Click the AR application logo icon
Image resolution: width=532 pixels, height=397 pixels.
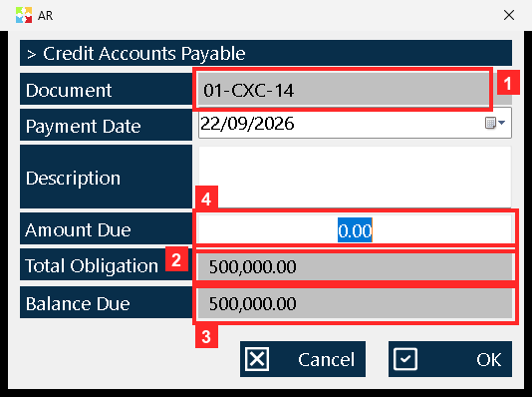(x=24, y=15)
